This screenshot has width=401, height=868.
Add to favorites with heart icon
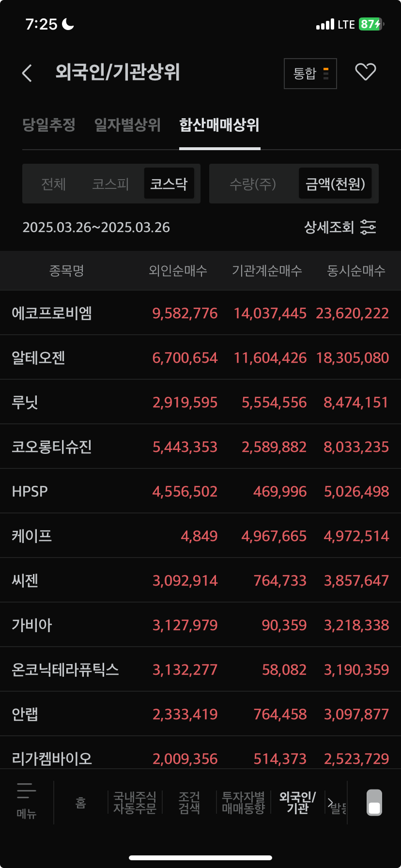coord(366,72)
